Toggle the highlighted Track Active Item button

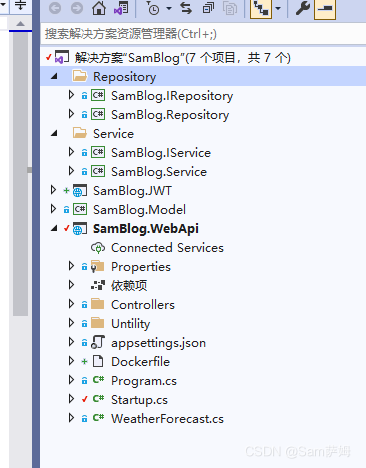point(261,9)
